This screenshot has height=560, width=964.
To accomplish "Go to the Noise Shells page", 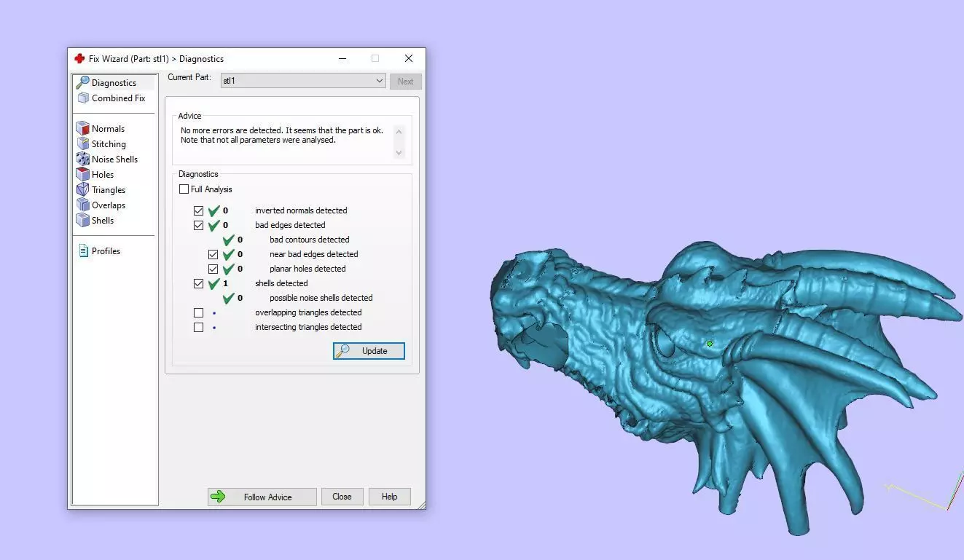I will tap(114, 159).
